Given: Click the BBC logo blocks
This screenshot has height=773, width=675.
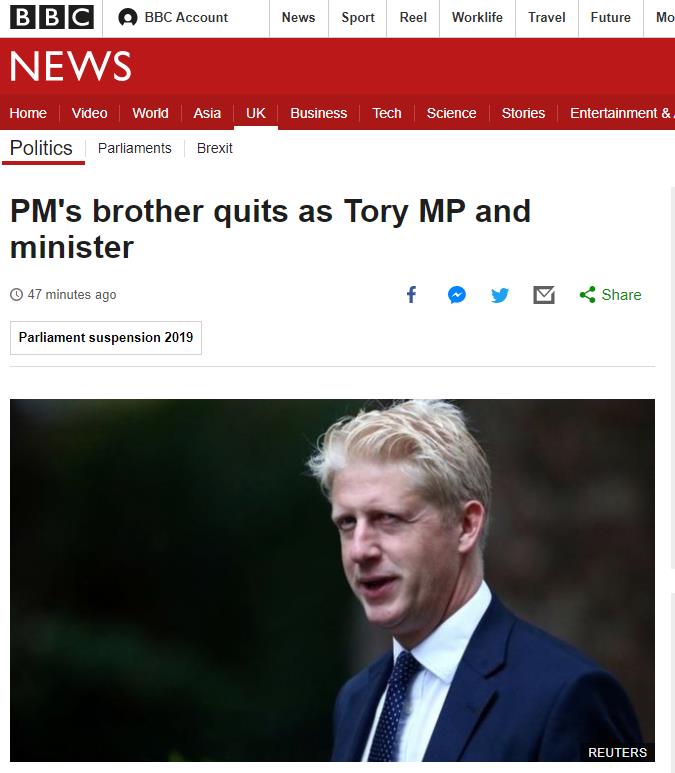Looking at the screenshot, I should click(x=52, y=17).
